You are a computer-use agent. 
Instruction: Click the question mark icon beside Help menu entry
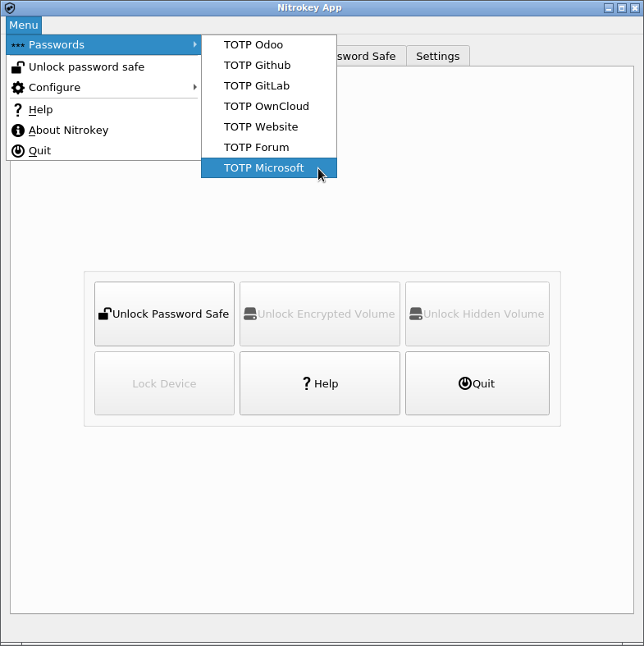click(x=17, y=110)
